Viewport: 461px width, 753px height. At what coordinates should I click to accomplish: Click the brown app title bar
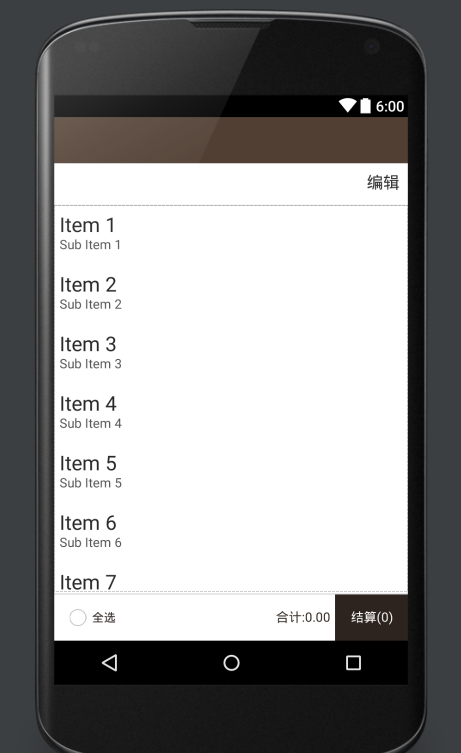[x=231, y=140]
